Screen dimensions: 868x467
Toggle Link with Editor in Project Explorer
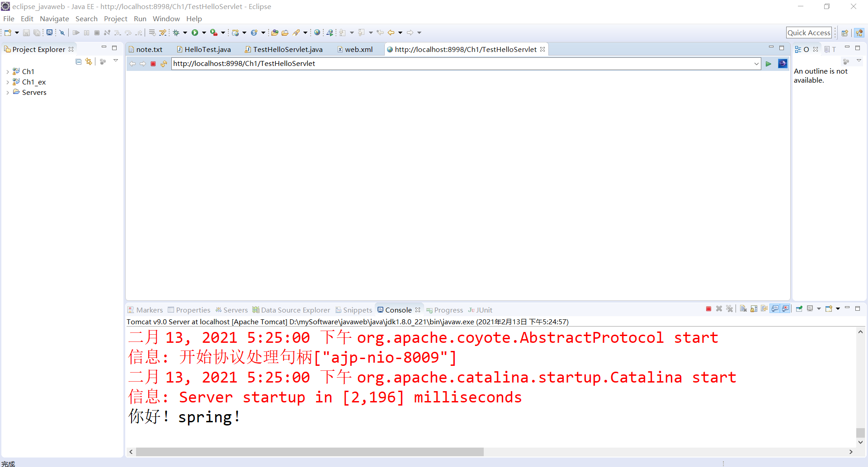pos(89,61)
